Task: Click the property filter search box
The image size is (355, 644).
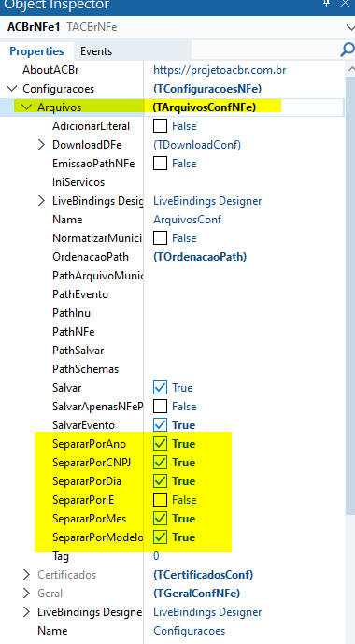Action: coord(265,50)
